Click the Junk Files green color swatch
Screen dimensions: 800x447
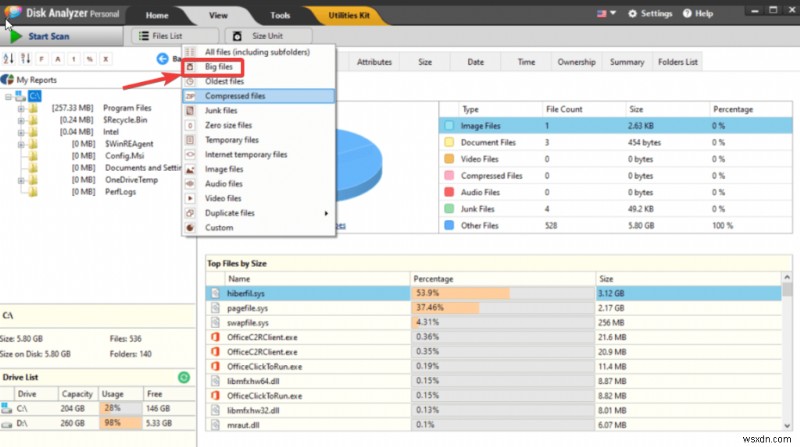pos(449,209)
